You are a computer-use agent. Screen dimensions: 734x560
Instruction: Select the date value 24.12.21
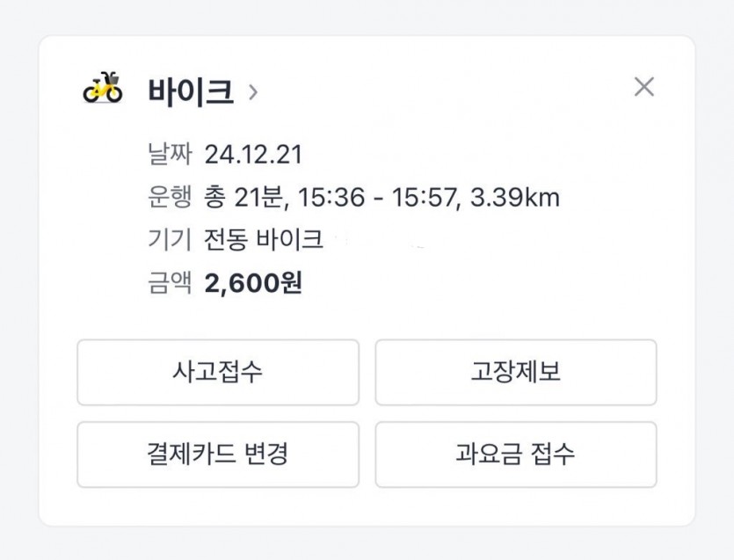(253, 155)
